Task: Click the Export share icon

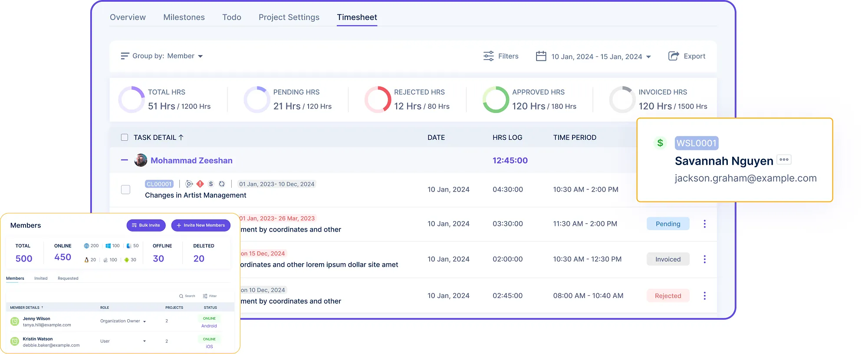Action: (x=674, y=56)
